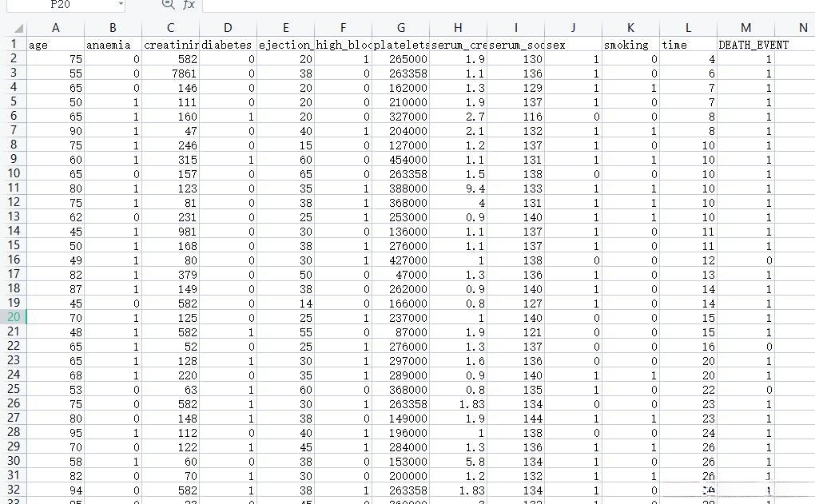Screen dimensions: 815x504
Task: Open the Name Box dropdown arrow
Action: click(x=121, y=4)
